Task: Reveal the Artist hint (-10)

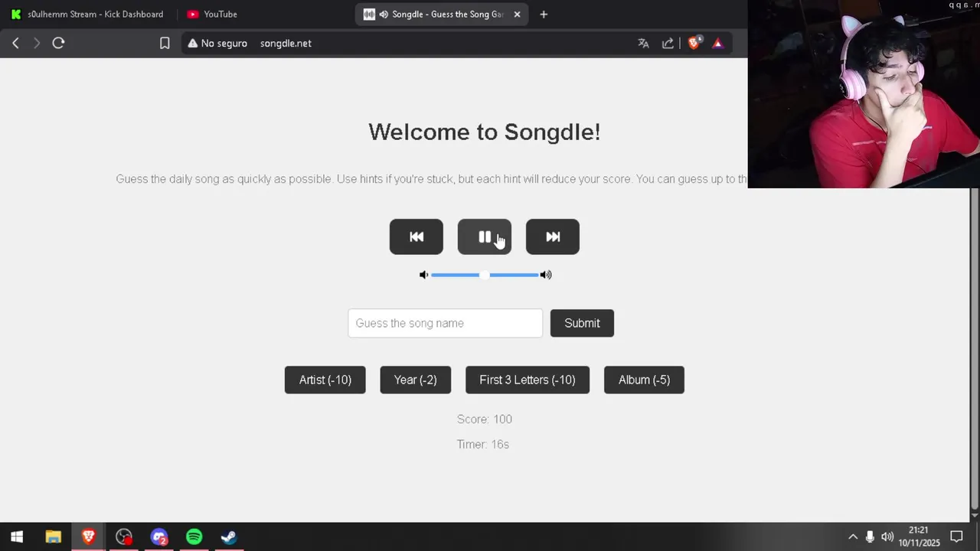Action: [325, 380]
